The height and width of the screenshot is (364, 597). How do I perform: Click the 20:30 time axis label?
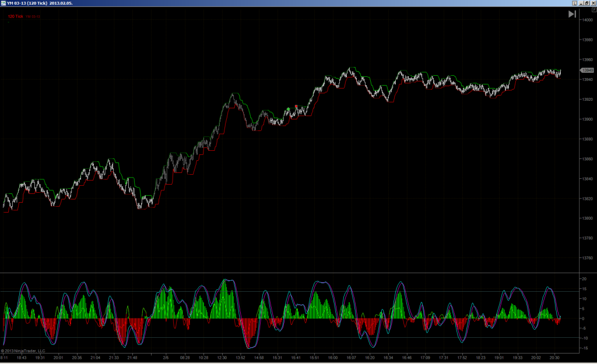pos(554,358)
